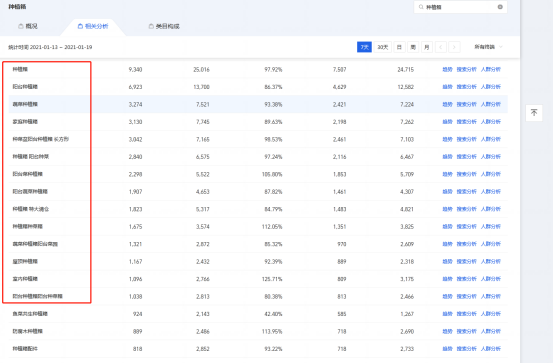Open 人群分析 for the 1,907 row
The height and width of the screenshot is (364, 554).
[x=491, y=192]
